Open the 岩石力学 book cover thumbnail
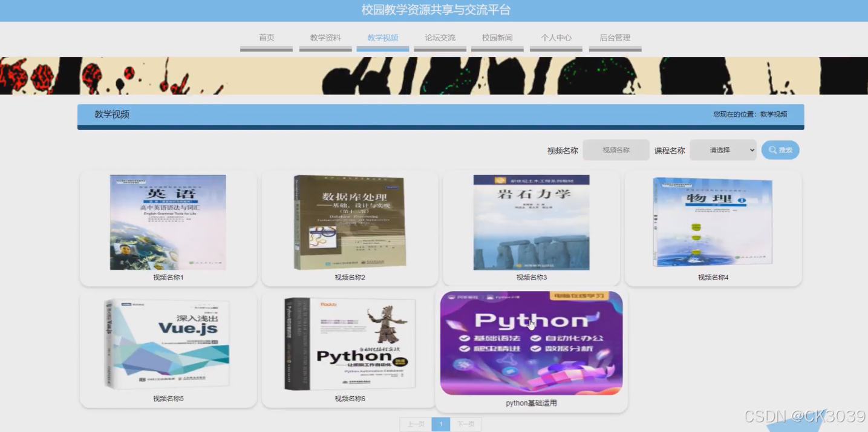Screen dimensions: 868x432 tap(531, 222)
